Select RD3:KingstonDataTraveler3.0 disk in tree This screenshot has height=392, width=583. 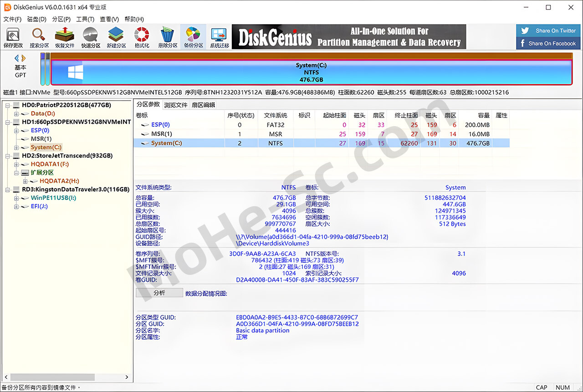tap(76, 189)
